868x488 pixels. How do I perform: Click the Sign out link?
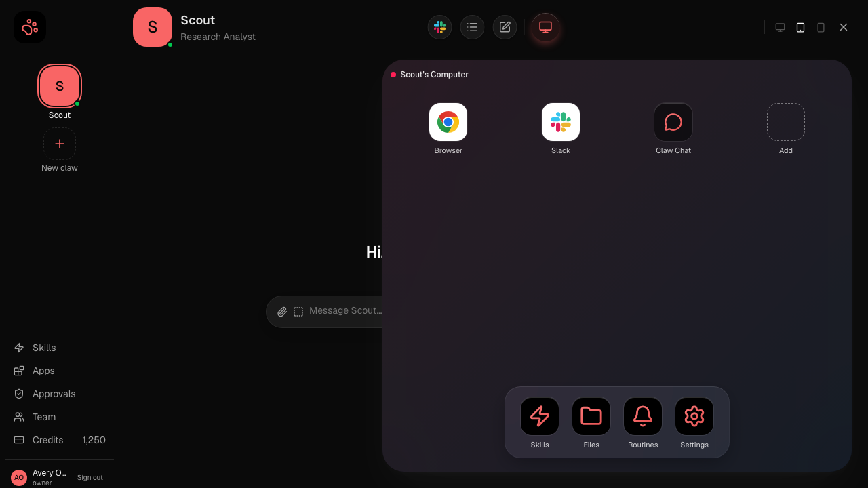click(90, 478)
